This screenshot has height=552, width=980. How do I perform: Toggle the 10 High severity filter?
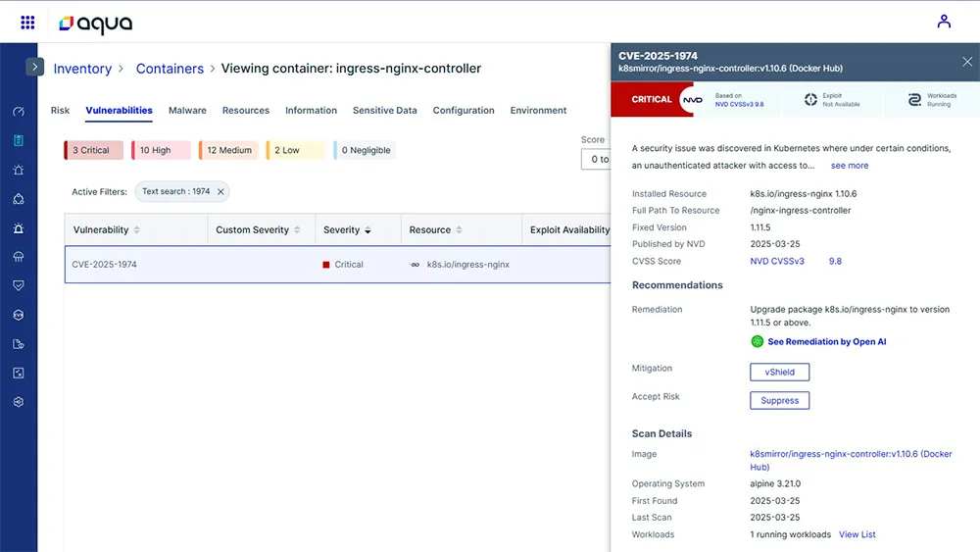[160, 150]
